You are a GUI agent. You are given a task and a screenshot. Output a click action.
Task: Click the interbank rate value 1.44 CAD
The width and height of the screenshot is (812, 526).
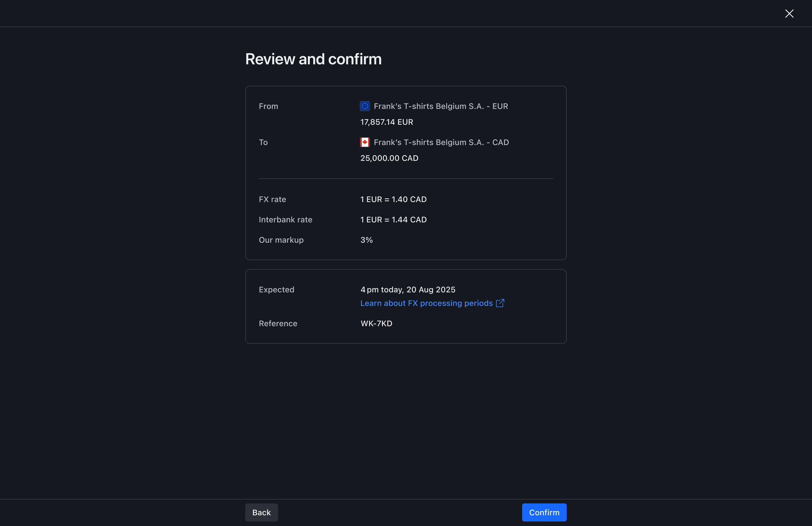[393, 220]
